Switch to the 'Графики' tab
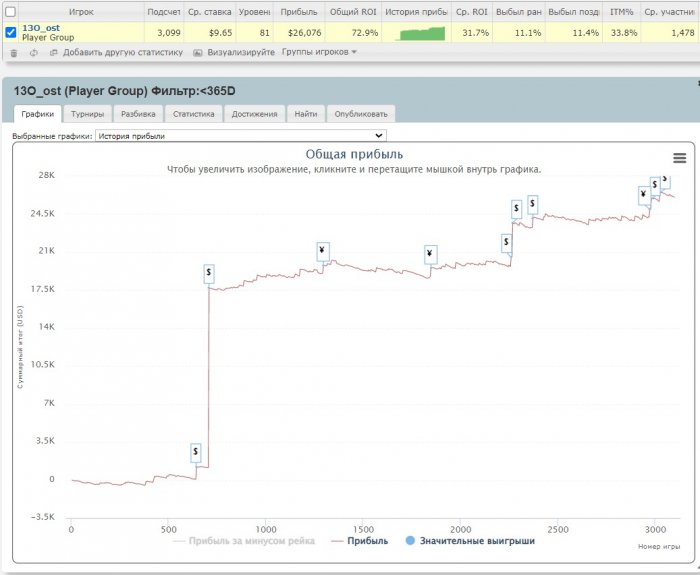Viewport: 700px width, 575px height. 38,114
